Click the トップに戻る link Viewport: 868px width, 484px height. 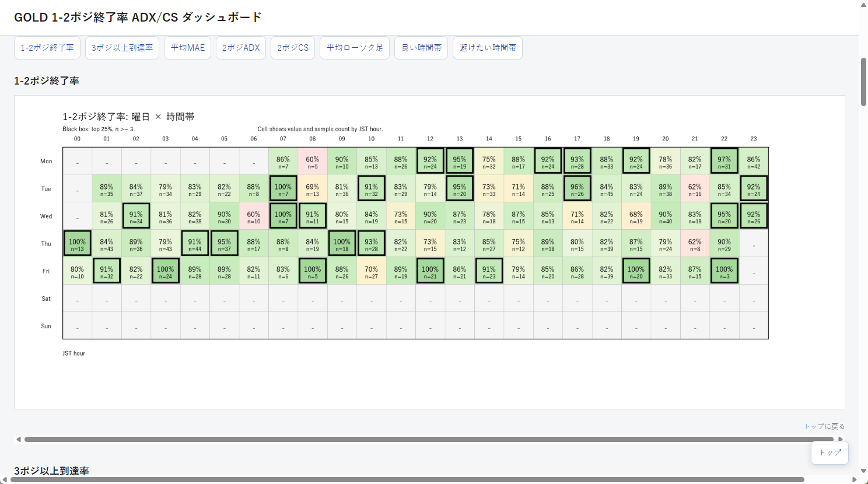click(824, 426)
